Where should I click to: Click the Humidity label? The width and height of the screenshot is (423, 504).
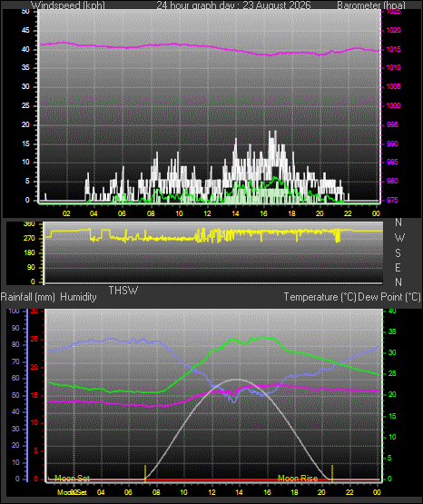pos(78,297)
